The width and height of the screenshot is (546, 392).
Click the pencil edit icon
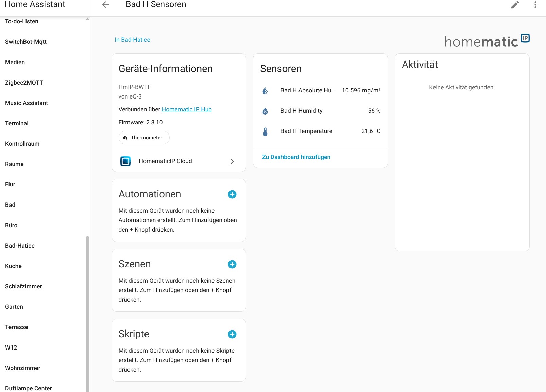[x=515, y=5]
